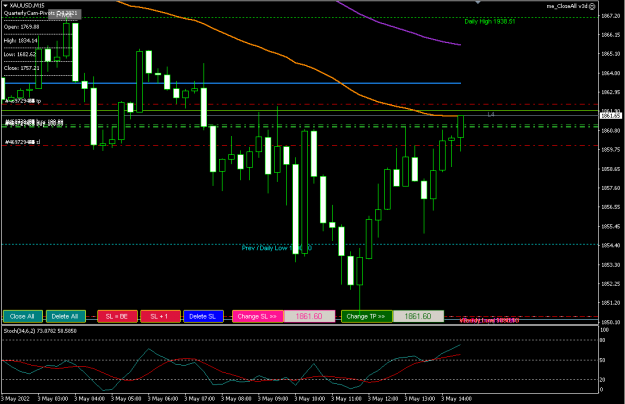Open the chart menu arrow beside XAUUSD,M15
This screenshot has height=404, width=625.
click(6, 6)
